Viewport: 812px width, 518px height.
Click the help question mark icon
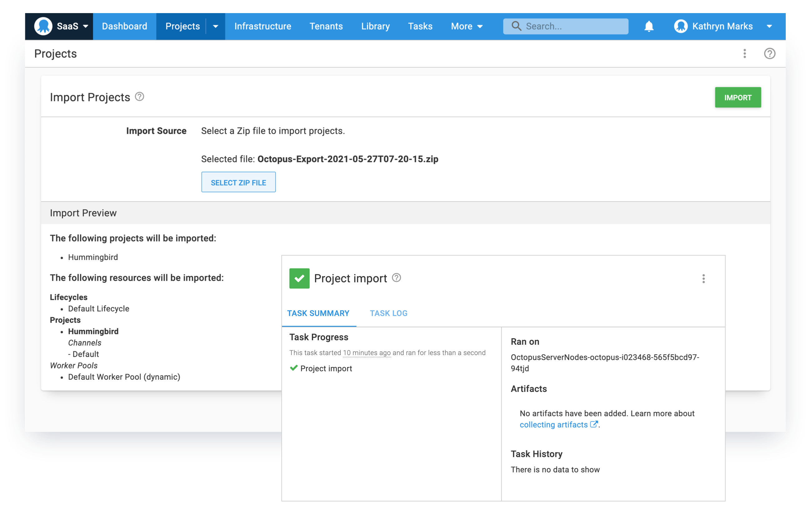tap(769, 54)
